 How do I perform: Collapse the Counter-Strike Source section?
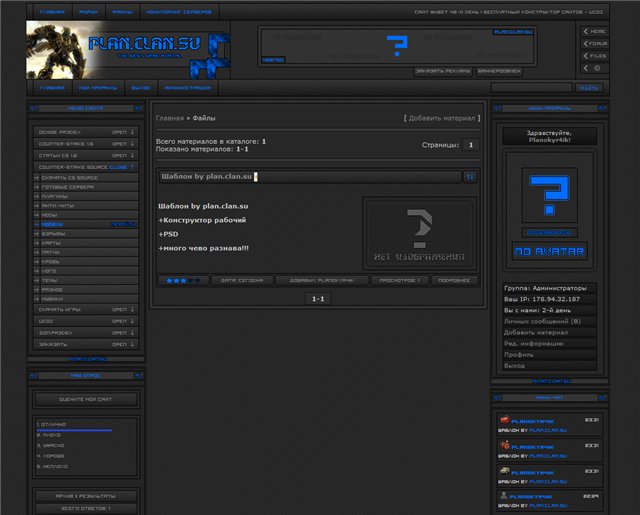point(86,167)
